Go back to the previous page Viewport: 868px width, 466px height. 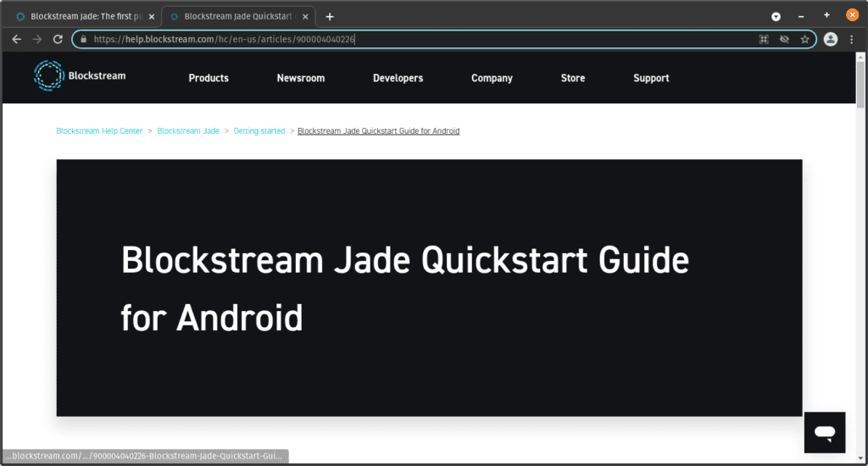click(17, 39)
